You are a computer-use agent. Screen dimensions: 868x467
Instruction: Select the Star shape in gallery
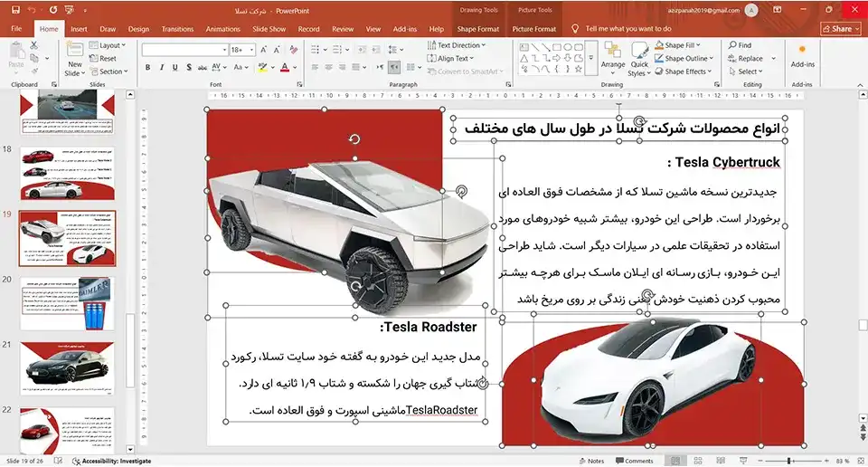pyautogui.click(x=579, y=70)
